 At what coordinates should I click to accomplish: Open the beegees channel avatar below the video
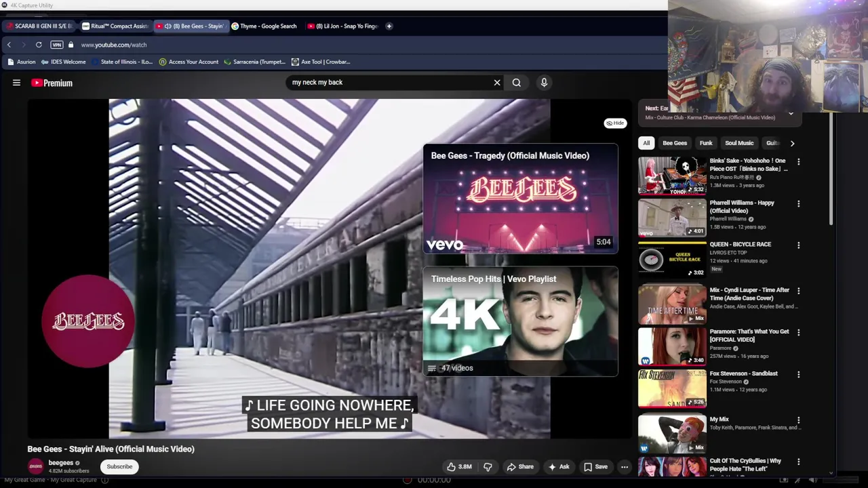(36, 466)
